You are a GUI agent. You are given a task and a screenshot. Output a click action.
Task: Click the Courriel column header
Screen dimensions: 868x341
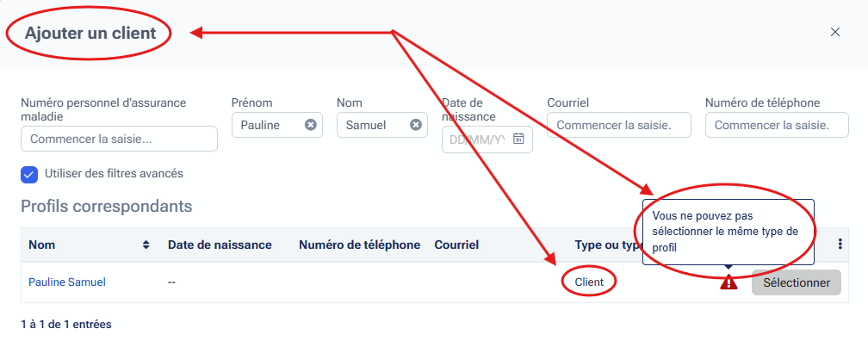coord(456,245)
